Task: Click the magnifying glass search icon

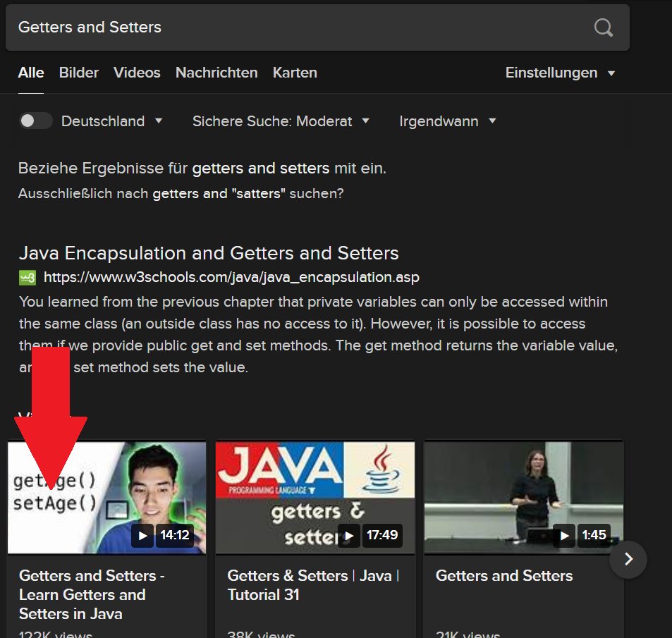Action: [x=604, y=27]
